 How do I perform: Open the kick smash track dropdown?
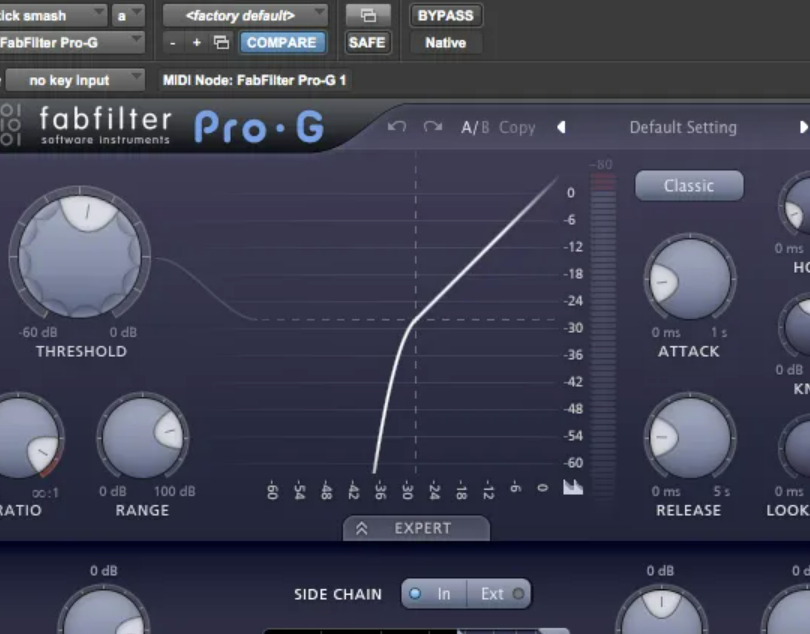click(52, 16)
